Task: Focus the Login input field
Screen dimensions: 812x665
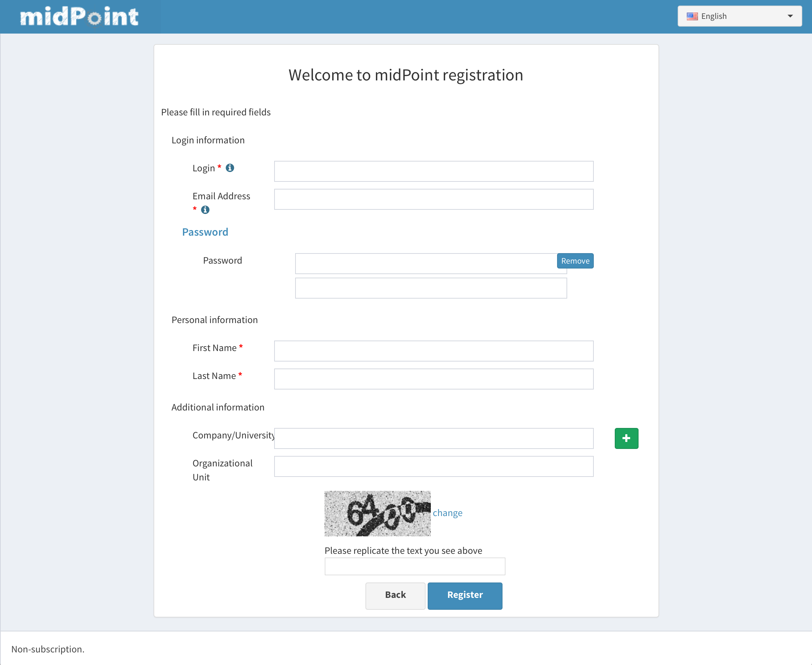Action: coord(433,171)
